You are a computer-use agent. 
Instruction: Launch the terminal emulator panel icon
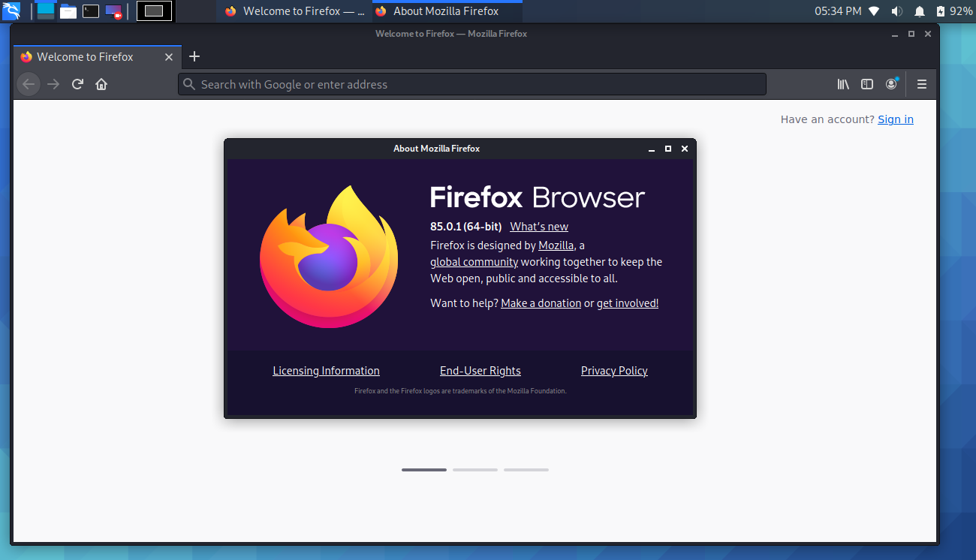click(91, 11)
